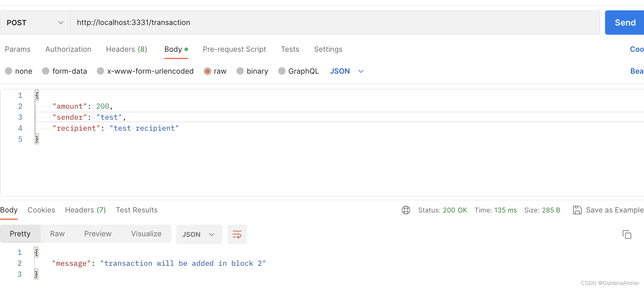
Task: Select the none body type radio
Action: 9,71
